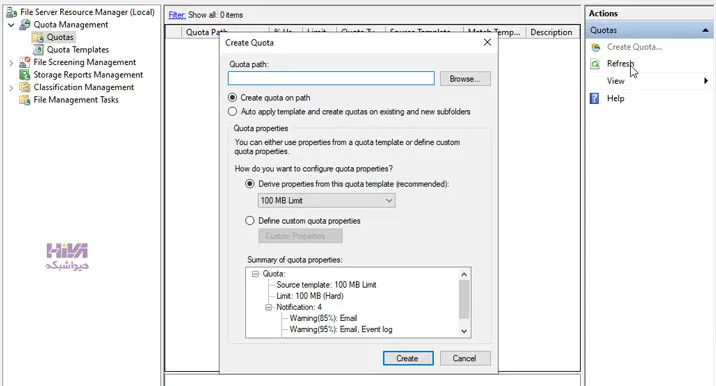Expand the Classification Management node
716x386 pixels.
coord(11,88)
